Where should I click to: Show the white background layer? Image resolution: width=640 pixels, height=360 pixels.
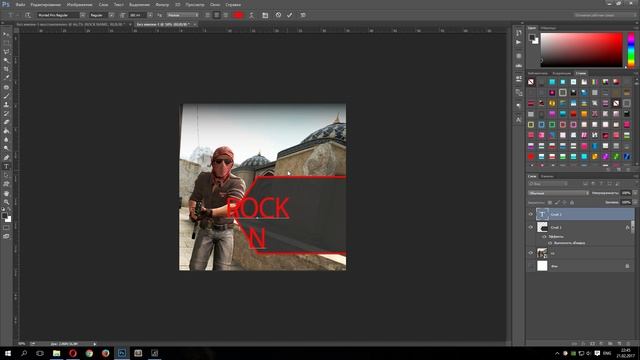click(531, 266)
